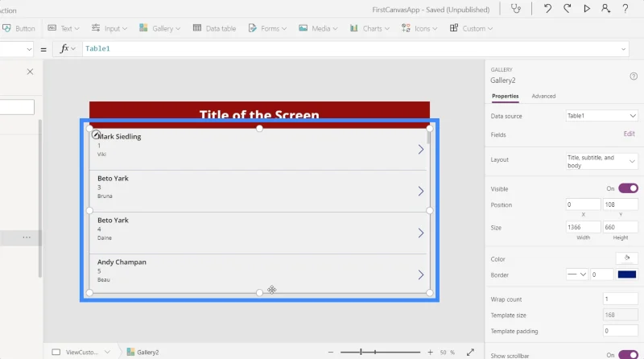The width and height of the screenshot is (644, 359).
Task: Open the Border style dropdown
Action: click(x=576, y=274)
